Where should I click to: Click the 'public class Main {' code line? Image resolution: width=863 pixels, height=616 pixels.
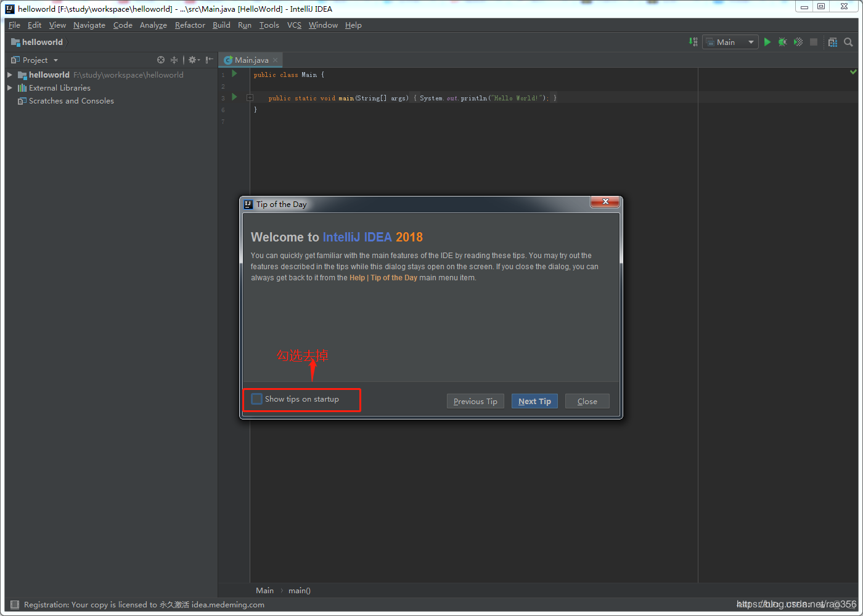coord(288,75)
